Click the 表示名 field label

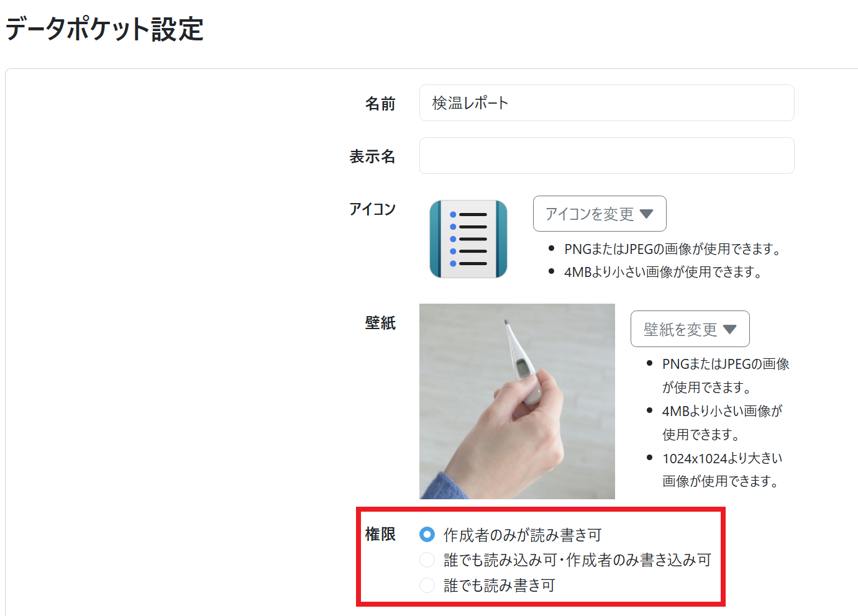tap(373, 156)
